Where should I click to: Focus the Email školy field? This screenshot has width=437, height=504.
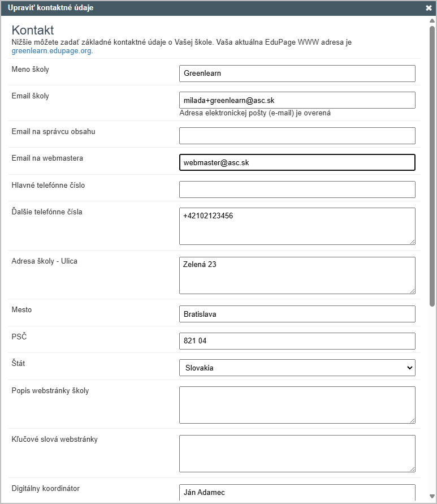297,100
